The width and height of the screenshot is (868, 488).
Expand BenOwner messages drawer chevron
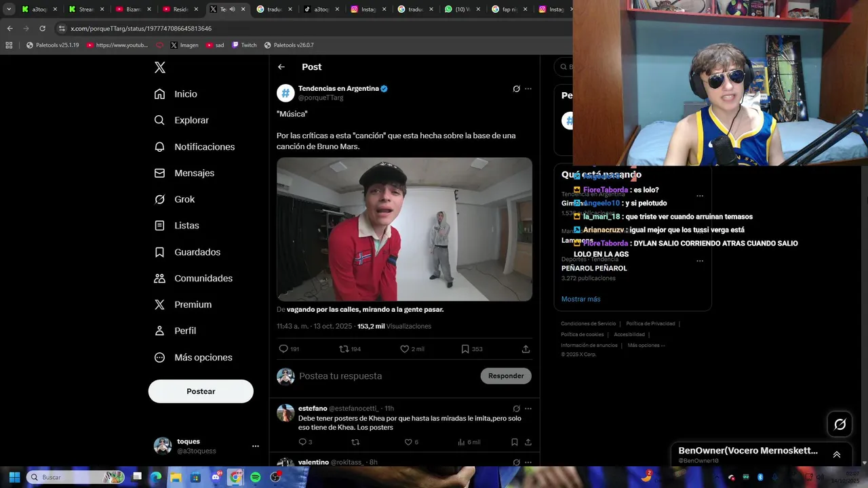coord(837,455)
